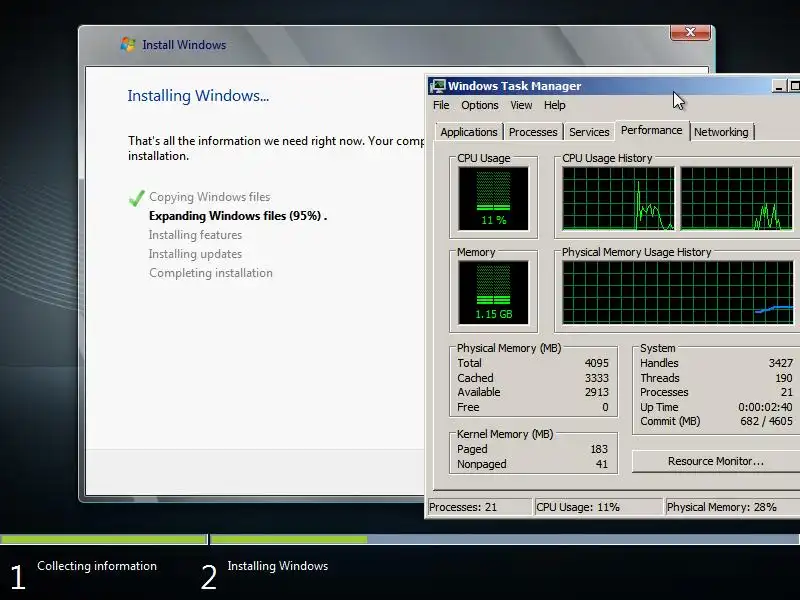Click 'Completing installation' step
The height and width of the screenshot is (600, 800).
(x=211, y=273)
